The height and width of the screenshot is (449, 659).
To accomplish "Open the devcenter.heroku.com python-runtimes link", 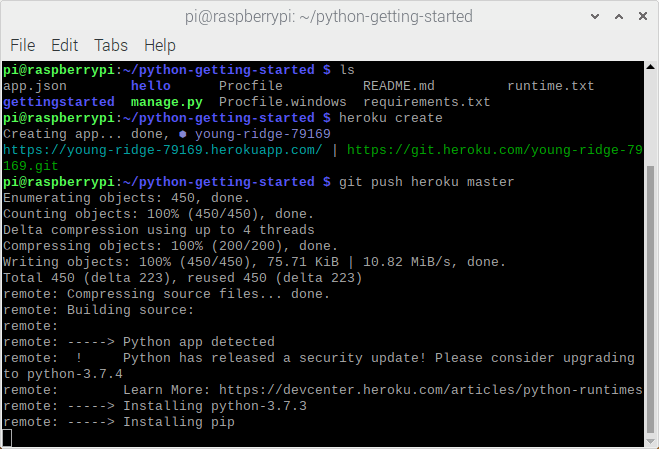I will click(430, 390).
